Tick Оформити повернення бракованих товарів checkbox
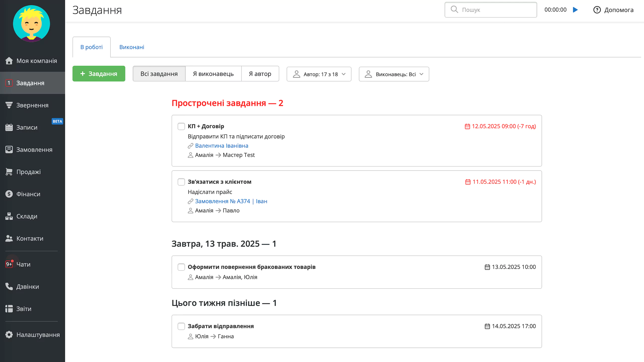 (181, 267)
